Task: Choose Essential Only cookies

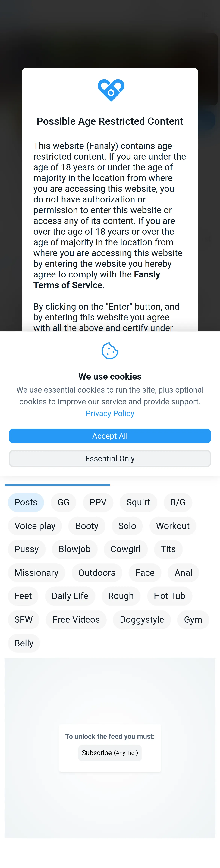Action: pos(110,459)
